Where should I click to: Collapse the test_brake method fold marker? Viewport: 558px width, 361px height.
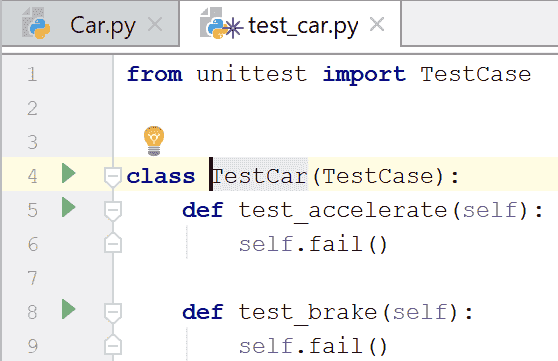click(x=113, y=313)
